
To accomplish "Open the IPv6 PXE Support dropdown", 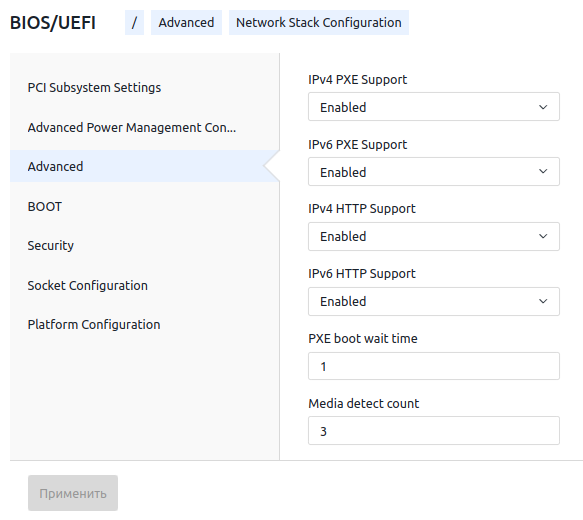I will (434, 171).
